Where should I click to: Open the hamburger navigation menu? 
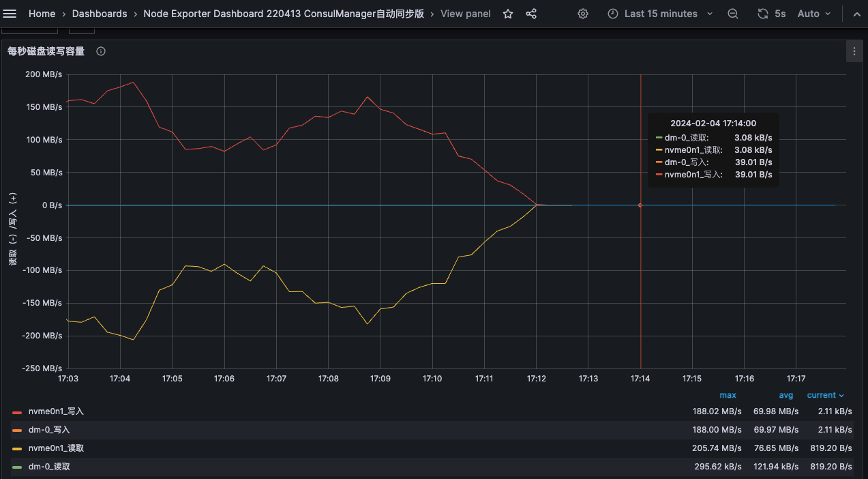tap(10, 14)
